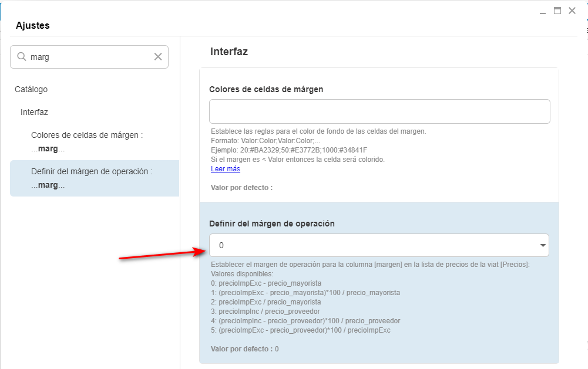This screenshot has height=369, width=588.
Task: Expand the operating margin dropdown arrow
Action: coord(541,245)
